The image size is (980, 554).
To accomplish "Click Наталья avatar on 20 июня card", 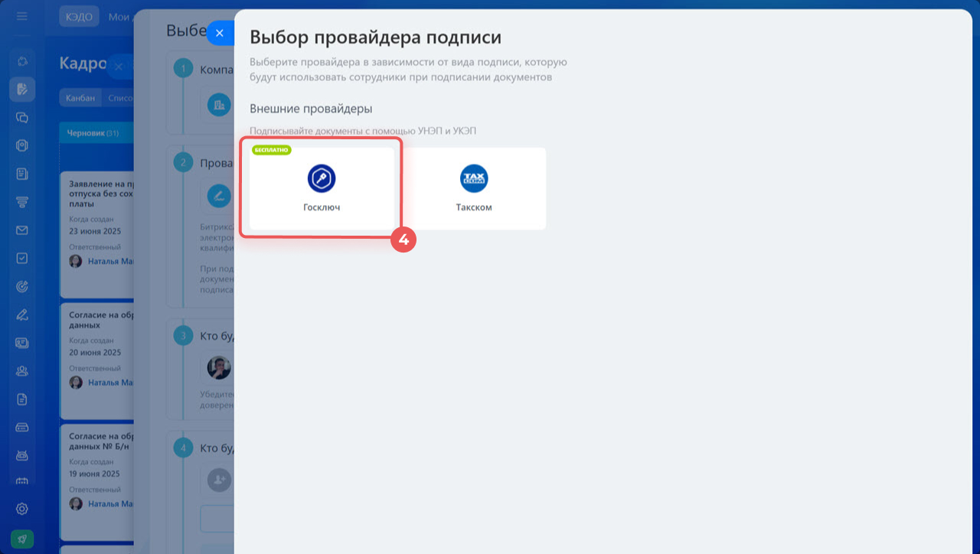I will (76, 382).
